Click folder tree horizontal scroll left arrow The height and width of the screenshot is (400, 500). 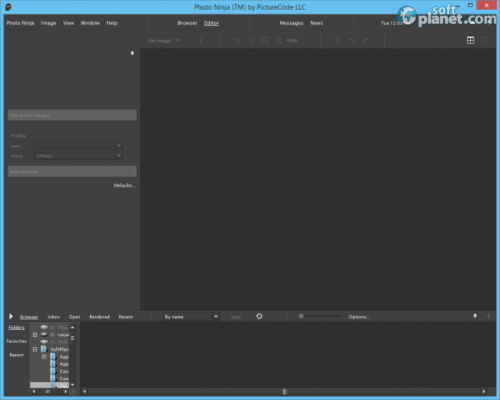click(33, 392)
